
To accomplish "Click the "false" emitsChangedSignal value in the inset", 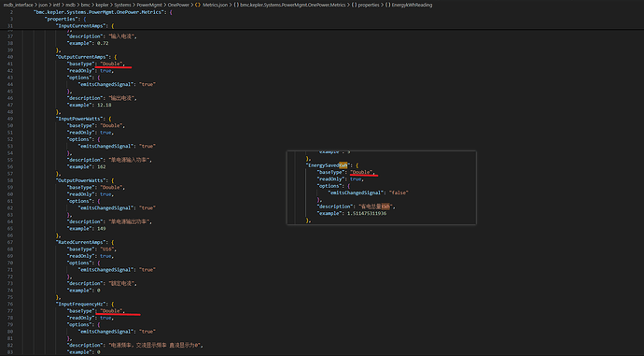I will (399, 192).
